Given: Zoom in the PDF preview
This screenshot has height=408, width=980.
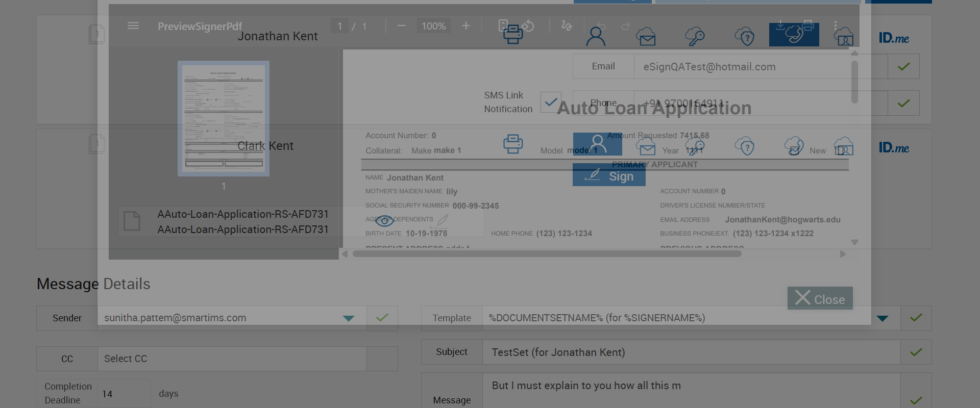Looking at the screenshot, I should point(466,25).
